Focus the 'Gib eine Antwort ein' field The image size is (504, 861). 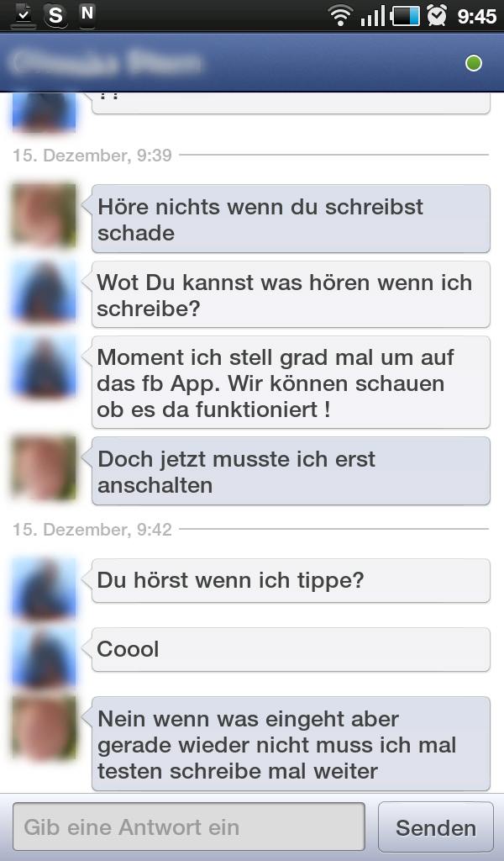pyautogui.click(x=189, y=827)
